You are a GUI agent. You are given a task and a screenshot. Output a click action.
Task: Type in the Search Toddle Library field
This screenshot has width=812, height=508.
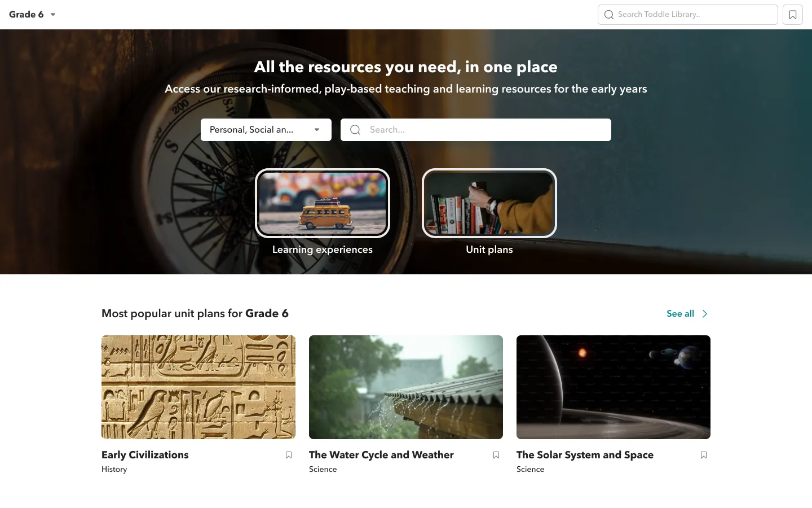tap(694, 15)
